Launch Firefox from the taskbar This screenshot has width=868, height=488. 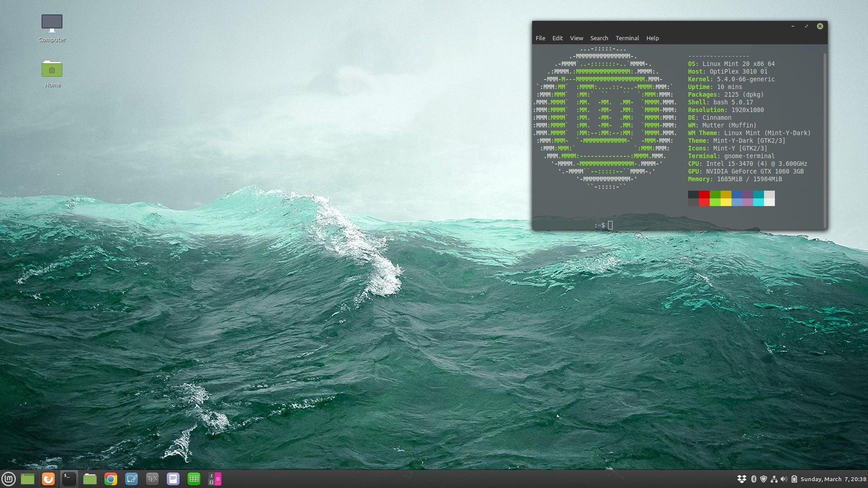tap(48, 479)
